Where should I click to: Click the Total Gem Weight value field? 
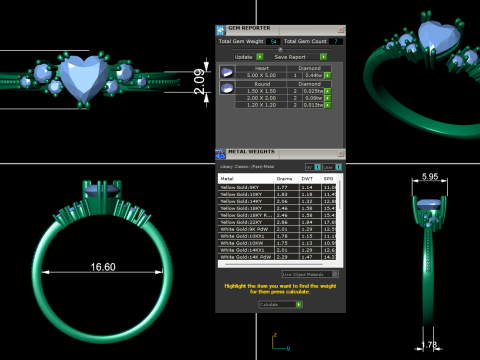273,42
